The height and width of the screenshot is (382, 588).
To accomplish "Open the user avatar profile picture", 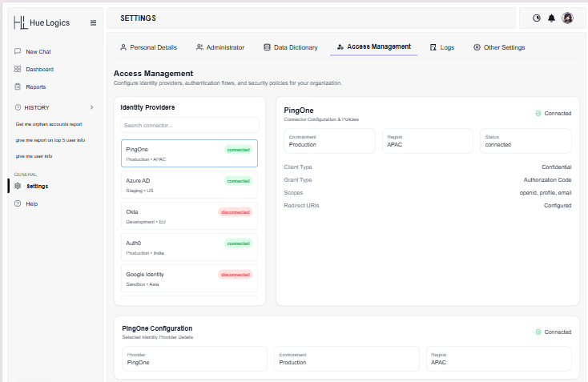I will coord(567,18).
